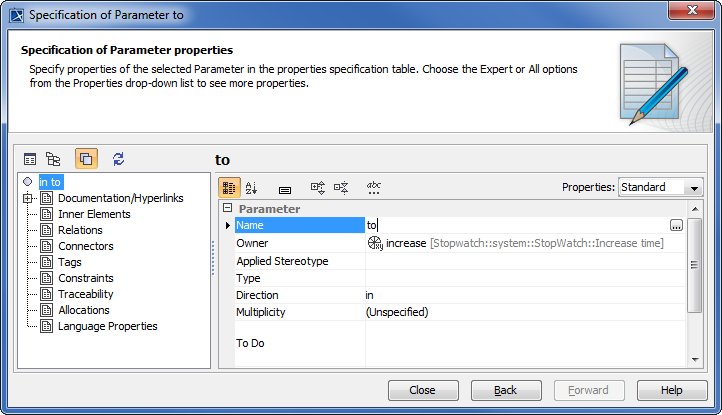Viewport: 722px width, 415px height.
Task: Click the abc customize properties icon
Action: (x=373, y=187)
